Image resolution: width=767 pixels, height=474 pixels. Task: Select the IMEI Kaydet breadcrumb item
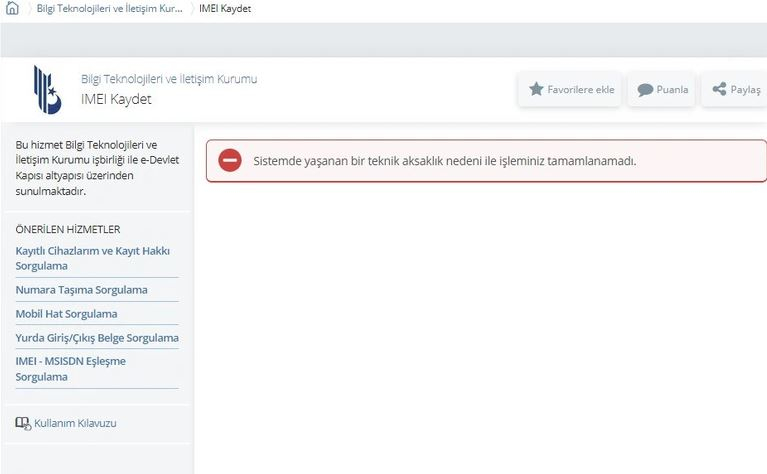tap(225, 9)
